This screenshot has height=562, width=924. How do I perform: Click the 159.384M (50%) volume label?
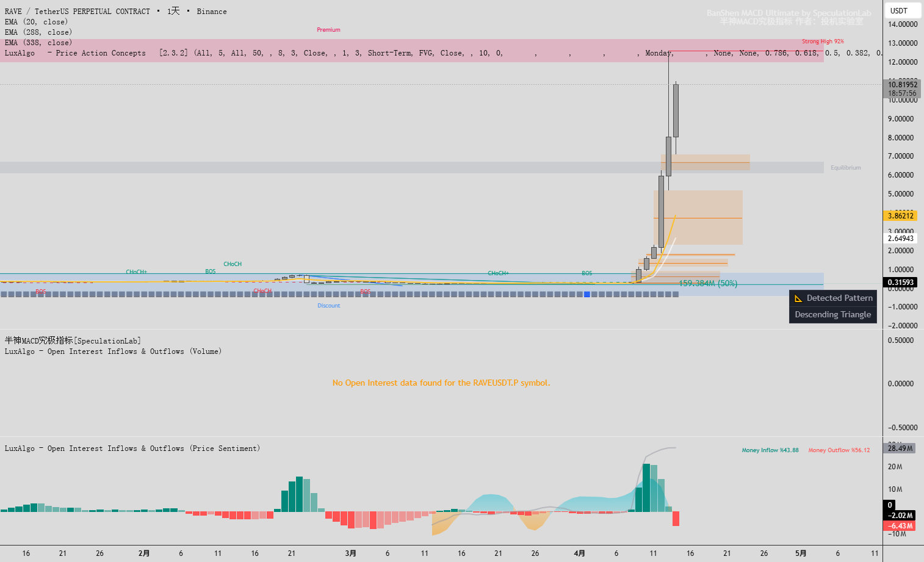[x=708, y=284]
